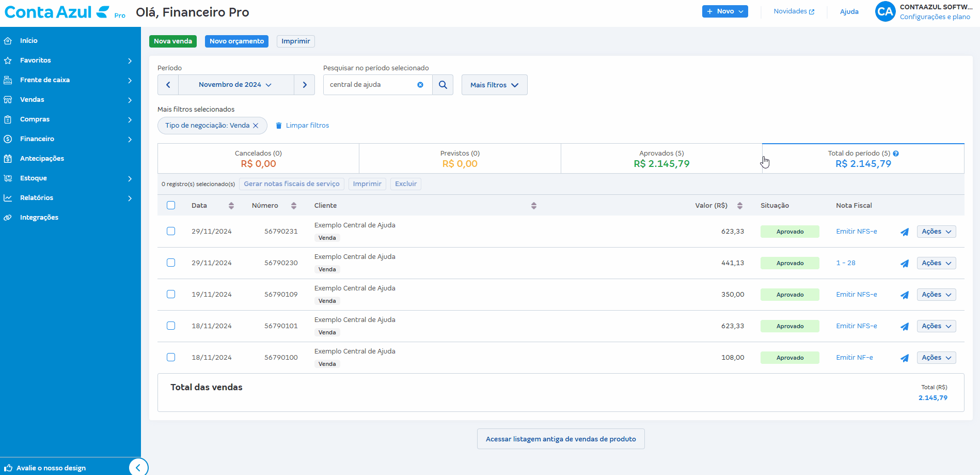Open Ações dropdown for sale 56790109
980x475 pixels.
936,295
